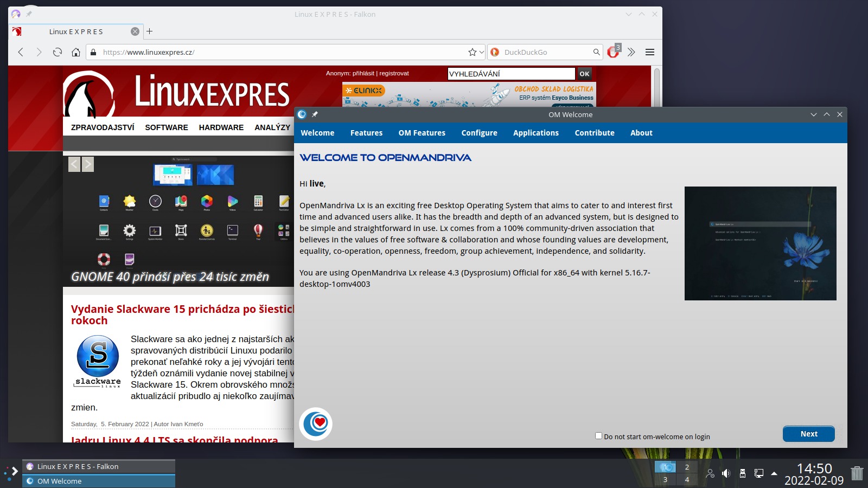868x488 pixels.
Task: Click the VYHLEDÁVÁNÍ search box on webpage
Action: [511, 74]
